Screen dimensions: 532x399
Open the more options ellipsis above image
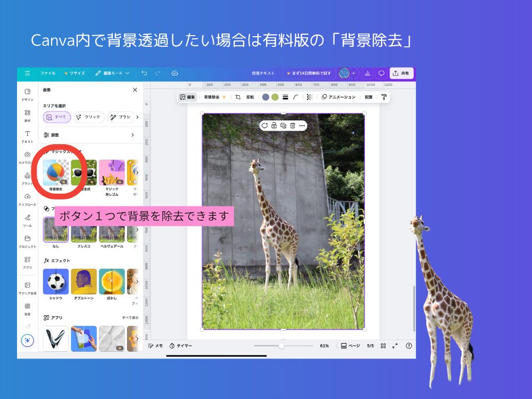tap(302, 126)
